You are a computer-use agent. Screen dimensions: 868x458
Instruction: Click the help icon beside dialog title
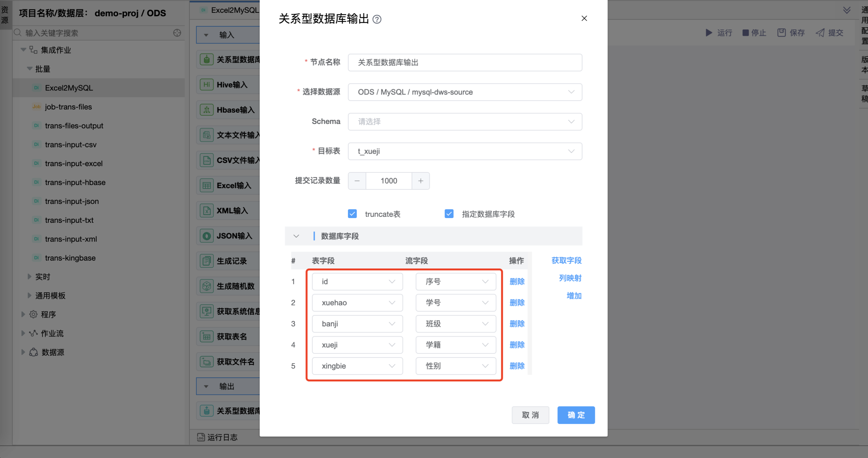377,19
